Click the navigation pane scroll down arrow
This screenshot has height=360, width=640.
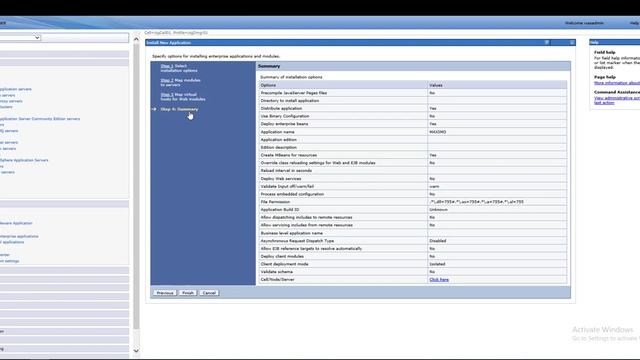pos(136,350)
